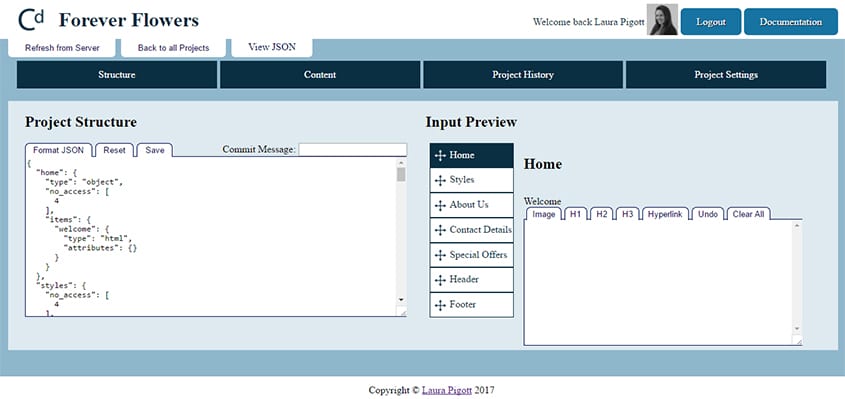Click the move handle icon beside About Us

(440, 205)
